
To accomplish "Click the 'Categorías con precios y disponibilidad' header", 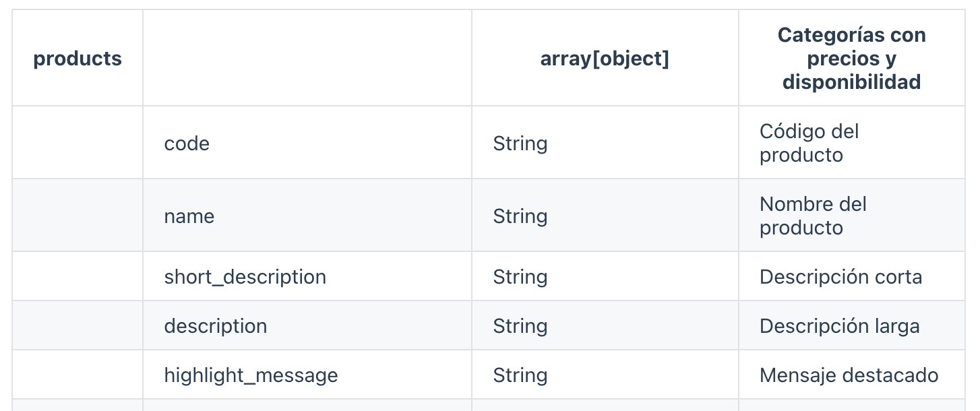I will [851, 59].
